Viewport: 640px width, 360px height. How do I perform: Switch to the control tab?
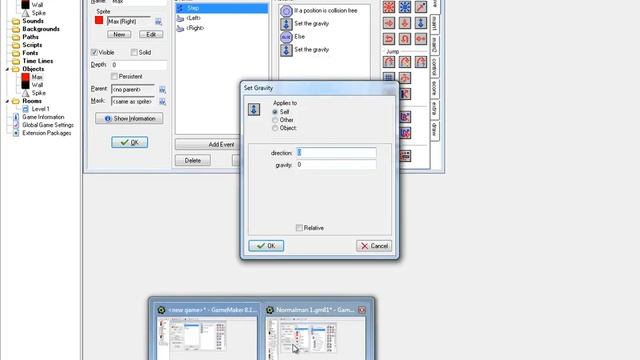pyautogui.click(x=434, y=67)
